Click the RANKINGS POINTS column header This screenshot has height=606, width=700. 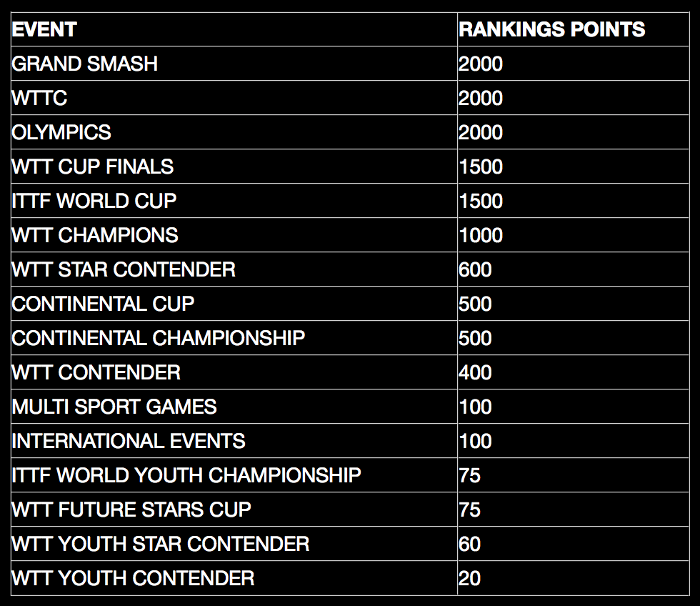pos(551,29)
